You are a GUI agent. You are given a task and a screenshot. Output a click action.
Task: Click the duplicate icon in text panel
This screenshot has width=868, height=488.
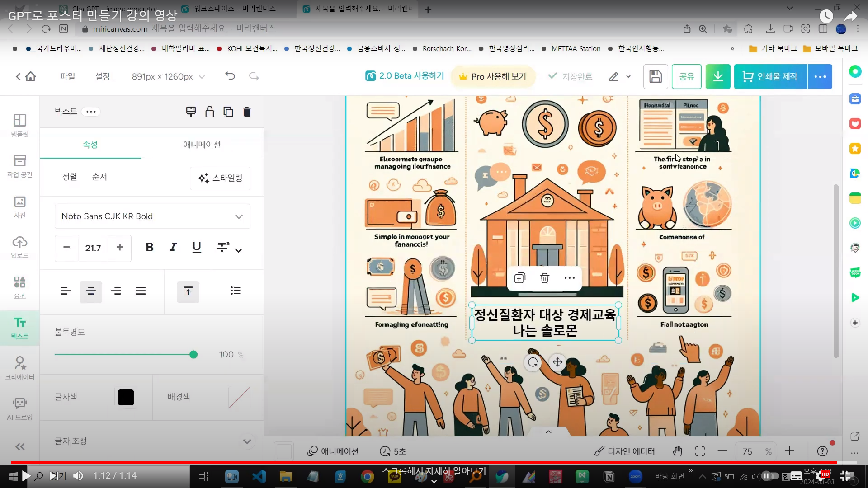click(228, 112)
